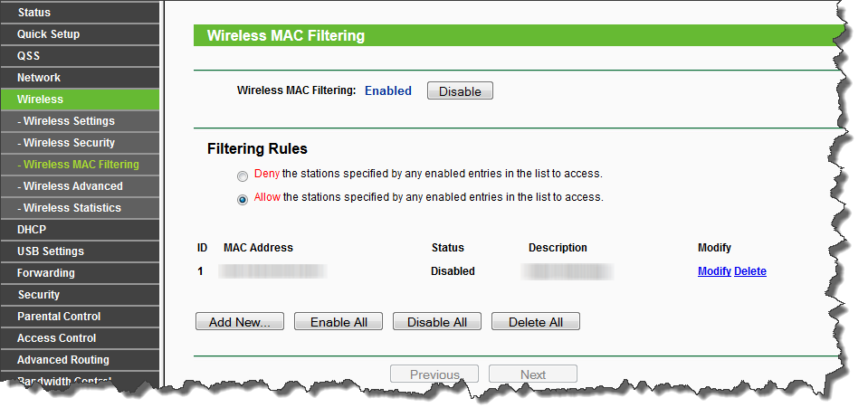Open the Status menu item
The height and width of the screenshot is (417, 868).
coord(34,13)
